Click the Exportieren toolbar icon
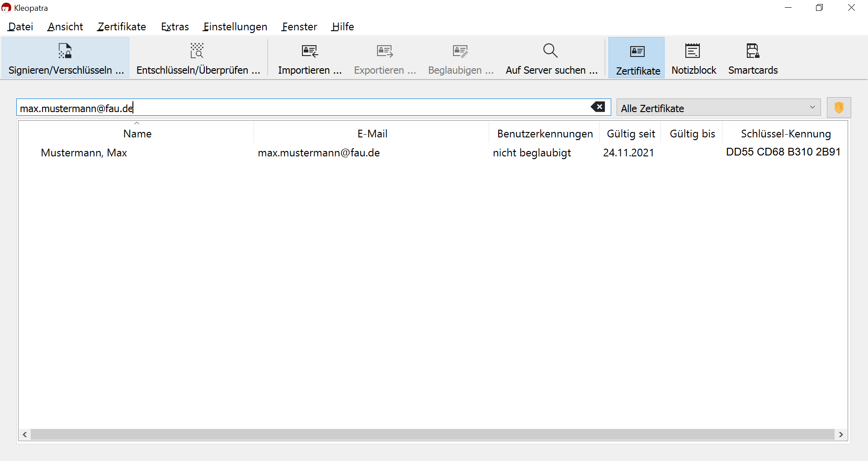 click(x=385, y=58)
